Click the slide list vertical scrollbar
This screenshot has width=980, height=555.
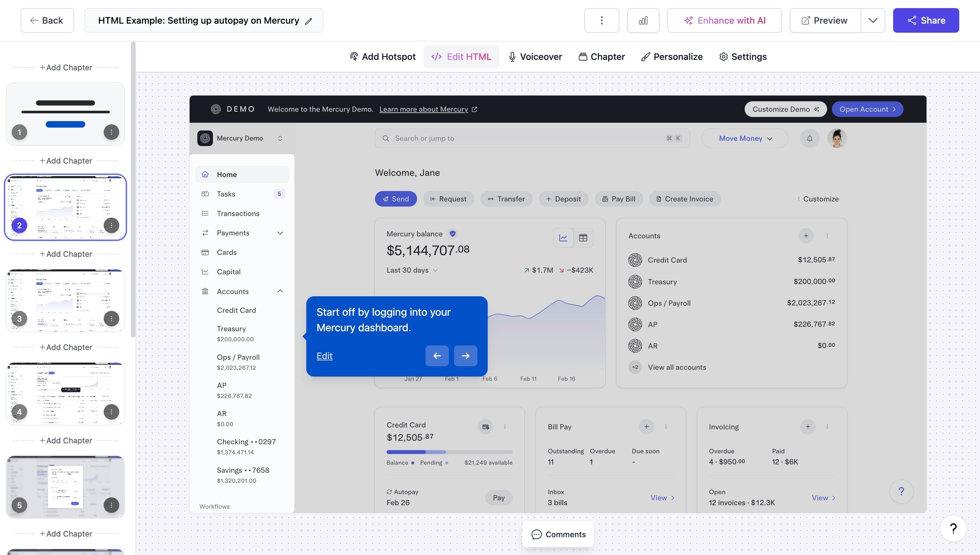point(133,189)
